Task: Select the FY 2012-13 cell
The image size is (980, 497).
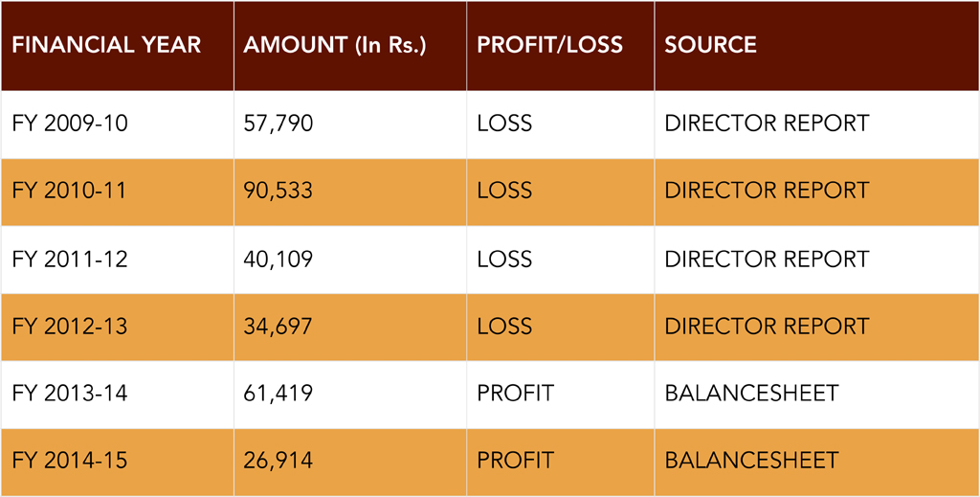Action: pyautogui.click(x=70, y=326)
